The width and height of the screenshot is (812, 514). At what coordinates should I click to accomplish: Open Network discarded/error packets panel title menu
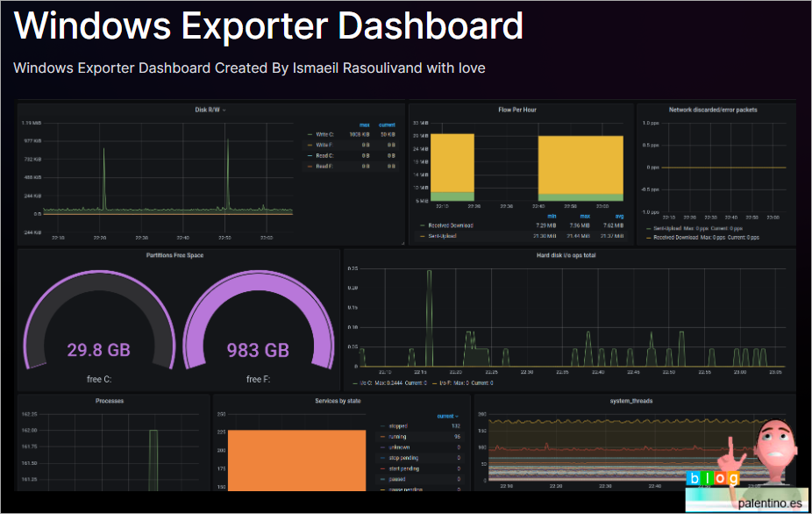[x=713, y=110]
